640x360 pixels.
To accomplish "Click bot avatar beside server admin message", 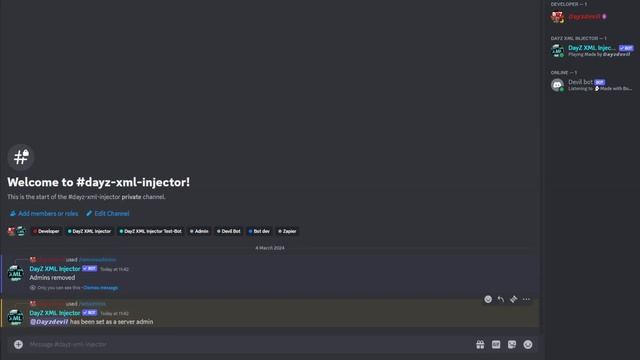I will 16,317.
